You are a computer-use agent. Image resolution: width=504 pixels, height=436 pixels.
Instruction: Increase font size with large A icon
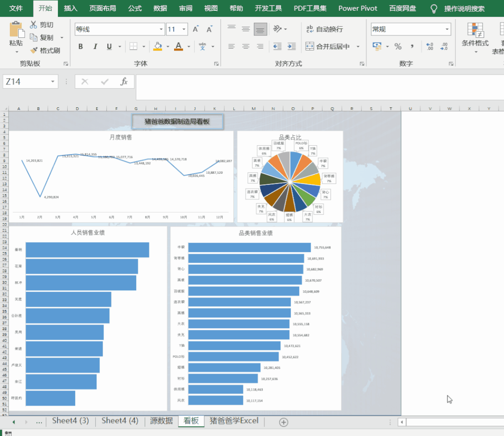pos(196,29)
